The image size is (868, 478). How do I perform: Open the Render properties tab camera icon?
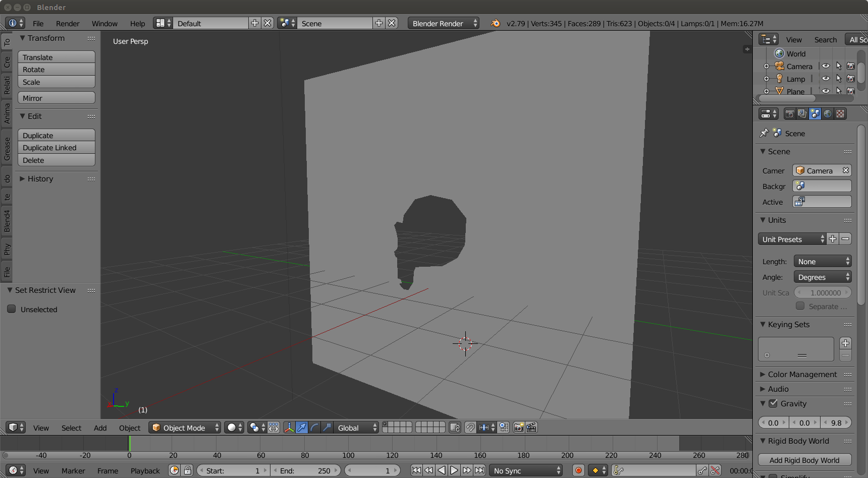pyautogui.click(x=790, y=114)
